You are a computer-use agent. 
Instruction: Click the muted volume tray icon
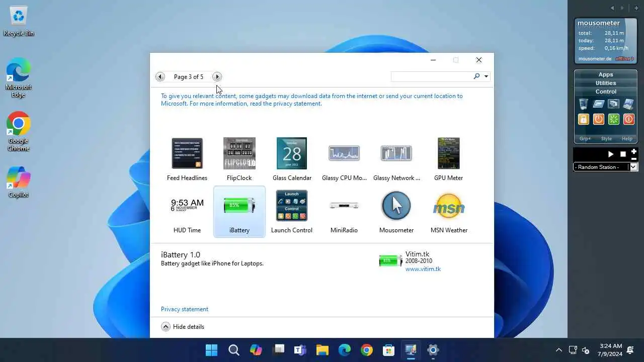coord(586,350)
